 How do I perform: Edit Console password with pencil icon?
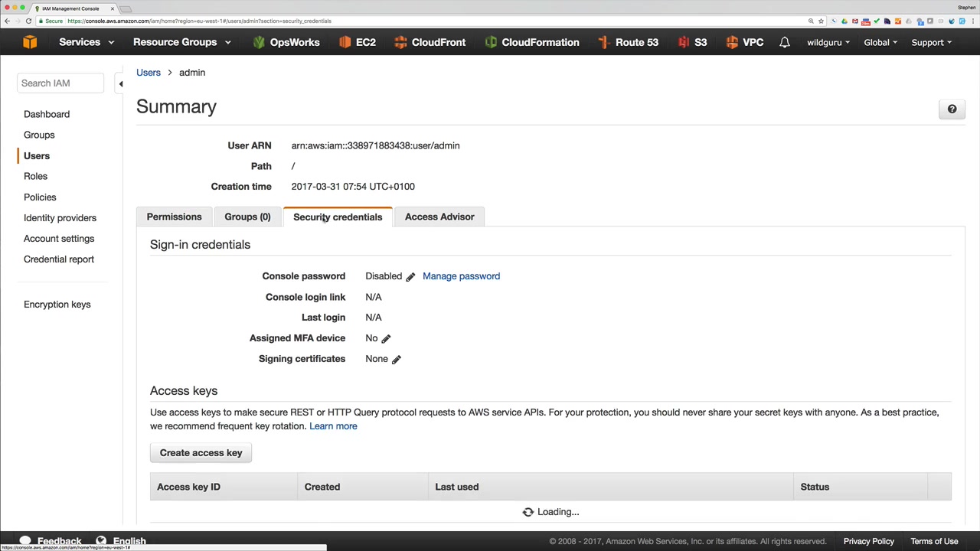(410, 276)
